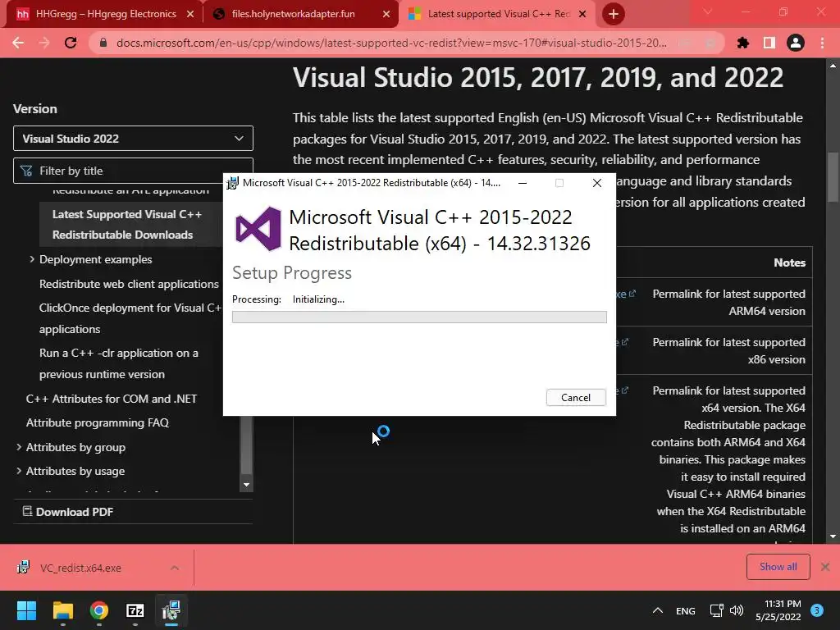Open File Explorer from the taskbar
This screenshot has height=630, width=840.
pos(63,610)
